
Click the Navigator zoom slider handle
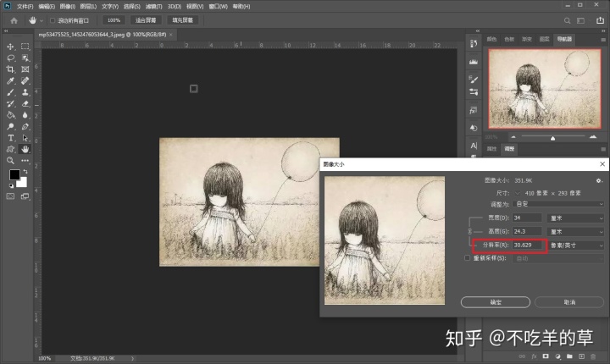click(x=552, y=138)
